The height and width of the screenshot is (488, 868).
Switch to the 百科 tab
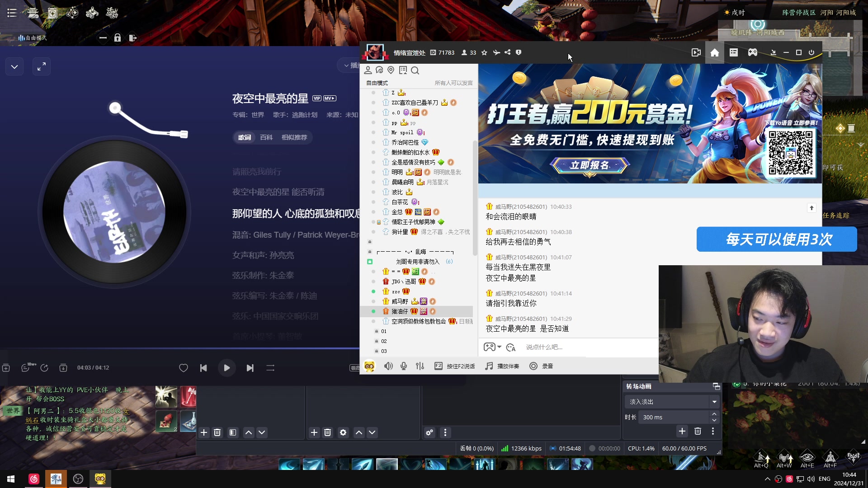[x=266, y=137]
